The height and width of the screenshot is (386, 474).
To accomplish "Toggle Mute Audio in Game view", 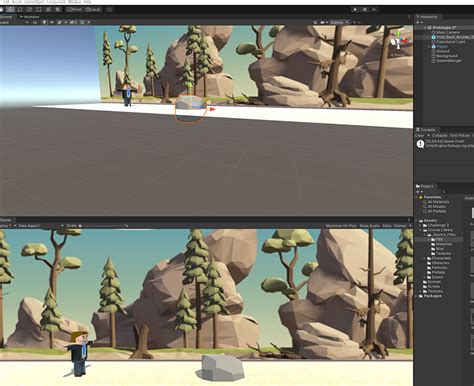I will click(370, 226).
